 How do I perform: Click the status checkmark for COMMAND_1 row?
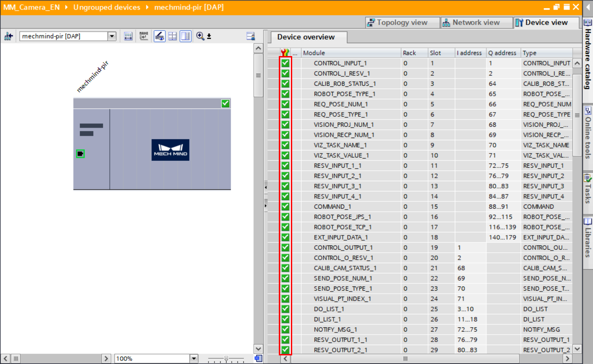click(285, 207)
